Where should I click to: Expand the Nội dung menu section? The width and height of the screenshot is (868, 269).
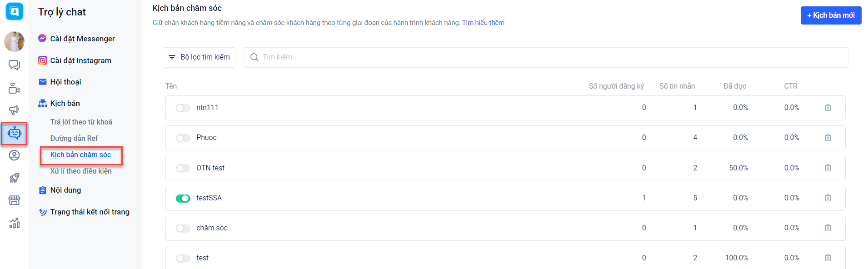coord(65,190)
